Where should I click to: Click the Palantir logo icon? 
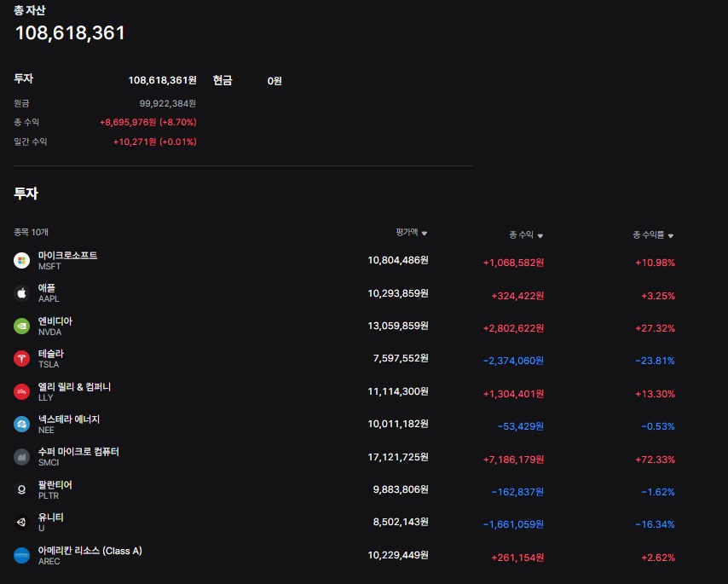(21, 489)
